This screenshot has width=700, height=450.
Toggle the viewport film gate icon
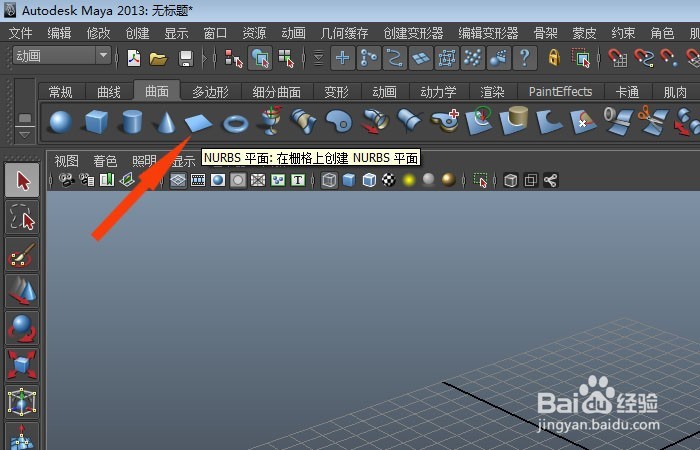(x=198, y=180)
